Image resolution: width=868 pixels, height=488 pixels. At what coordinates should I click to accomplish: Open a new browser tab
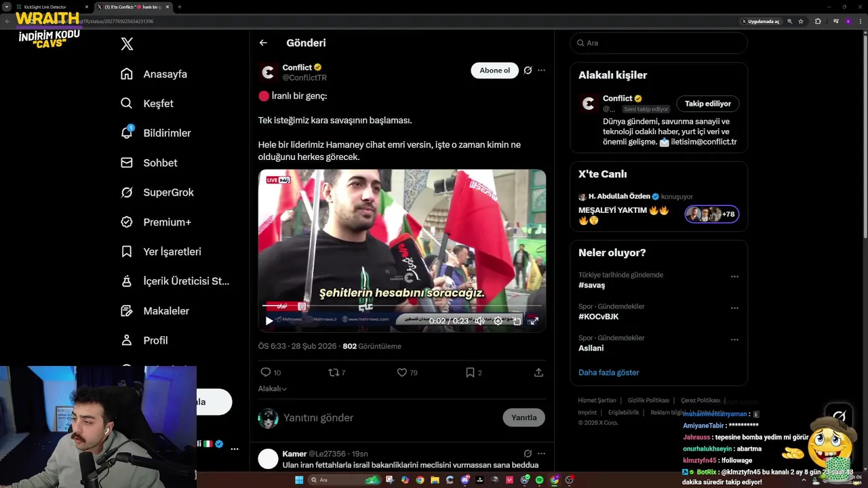pyautogui.click(x=179, y=7)
